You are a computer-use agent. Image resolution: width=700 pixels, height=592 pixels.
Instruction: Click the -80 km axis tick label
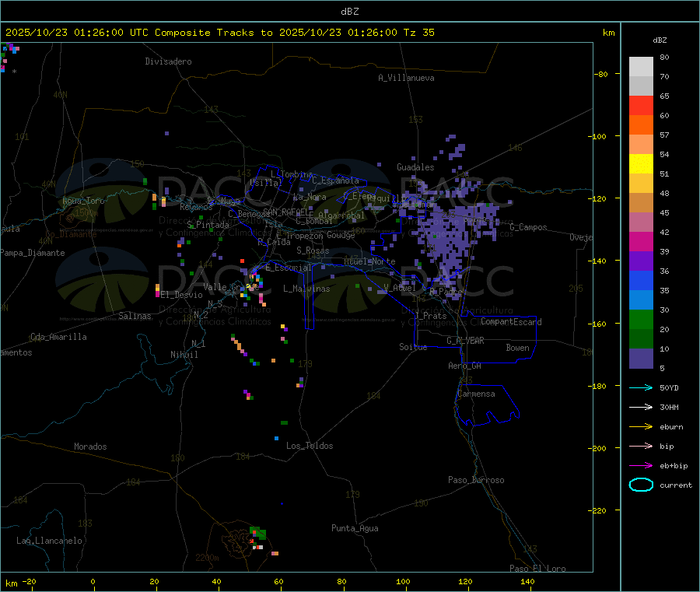click(600, 74)
